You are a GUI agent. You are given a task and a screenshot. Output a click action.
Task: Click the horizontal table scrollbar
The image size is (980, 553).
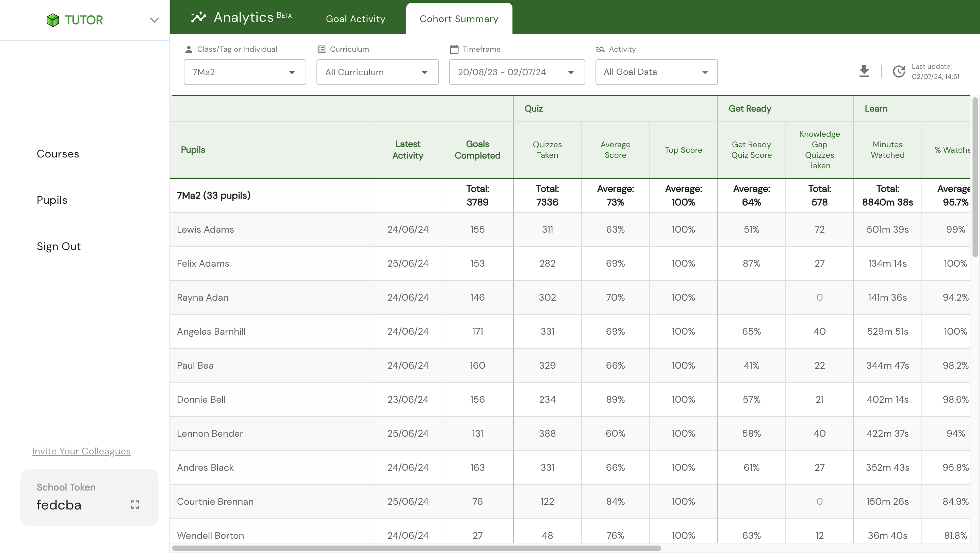[x=416, y=548]
